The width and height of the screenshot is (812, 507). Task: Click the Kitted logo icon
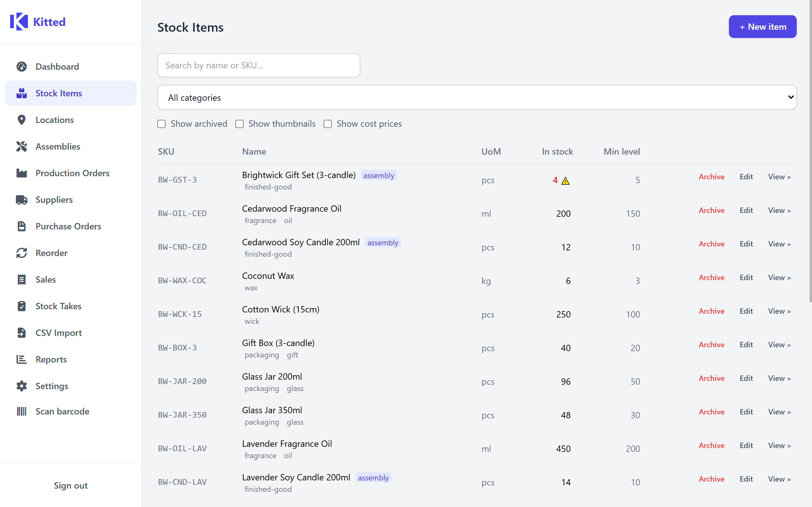click(19, 22)
